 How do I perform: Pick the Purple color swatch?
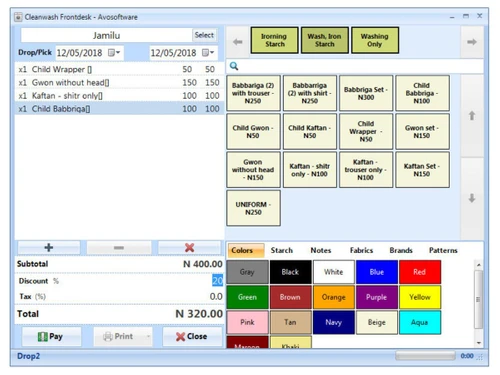(x=377, y=297)
